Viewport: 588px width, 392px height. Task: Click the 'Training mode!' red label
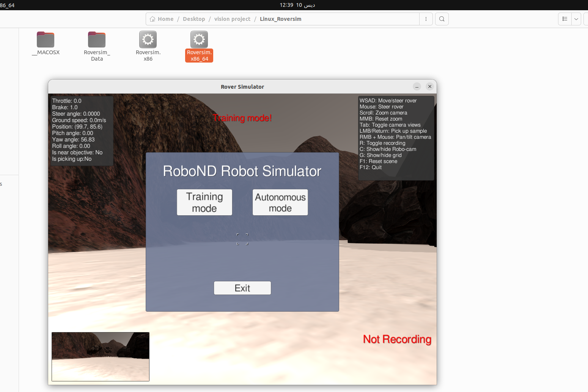click(x=242, y=118)
